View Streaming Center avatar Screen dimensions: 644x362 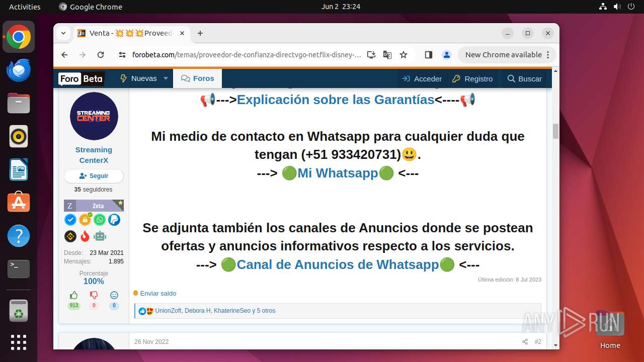click(94, 116)
